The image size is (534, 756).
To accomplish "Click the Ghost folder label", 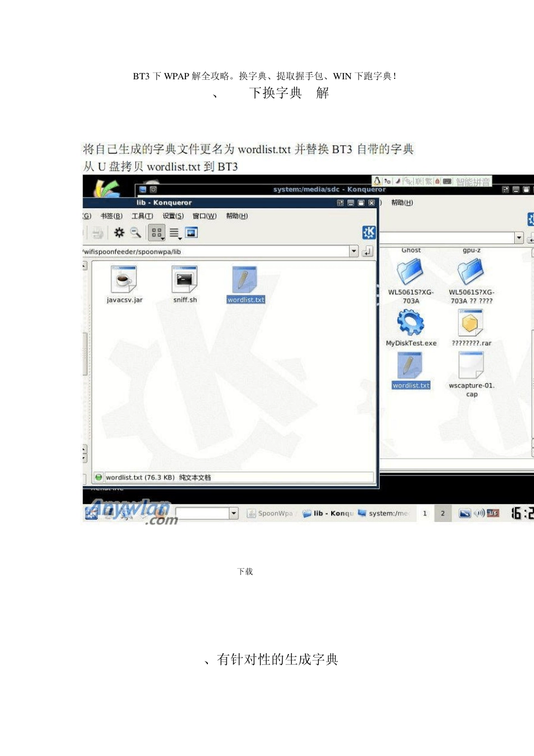I will coord(411,250).
